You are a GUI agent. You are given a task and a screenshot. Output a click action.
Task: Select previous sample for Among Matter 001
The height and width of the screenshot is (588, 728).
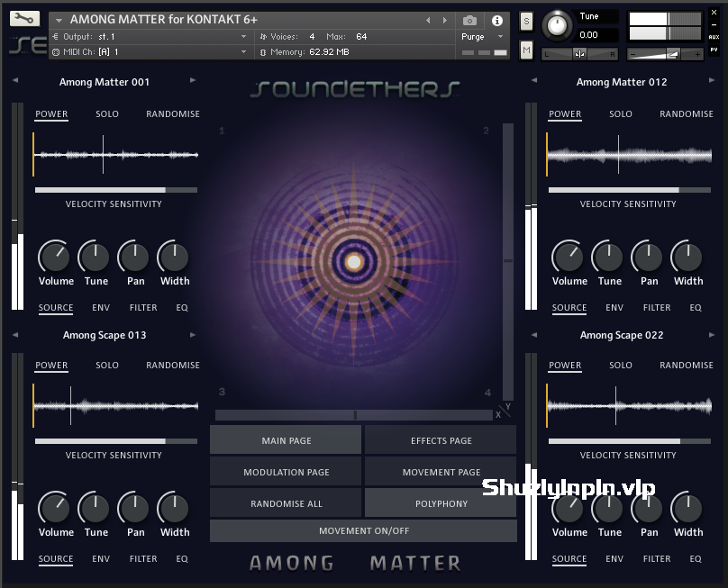pyautogui.click(x=15, y=80)
